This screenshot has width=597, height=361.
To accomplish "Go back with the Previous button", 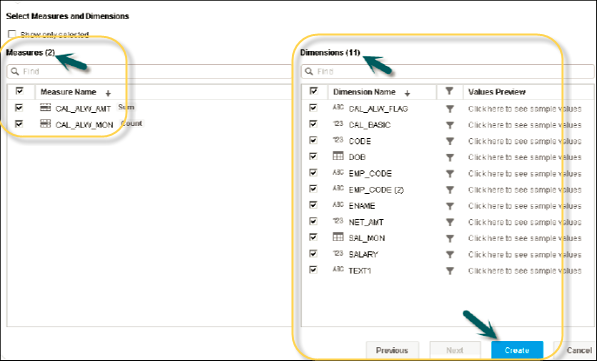I will [392, 350].
